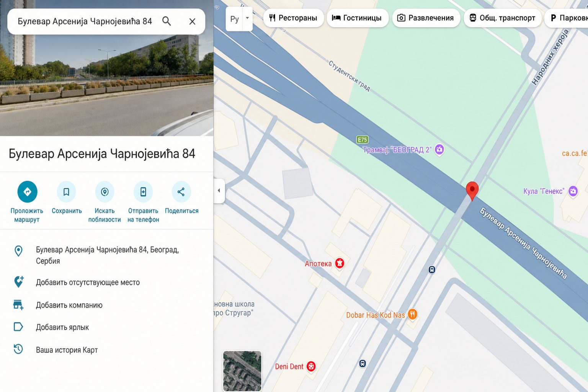
Task: Open the Ру language dropdown
Action: point(239,18)
